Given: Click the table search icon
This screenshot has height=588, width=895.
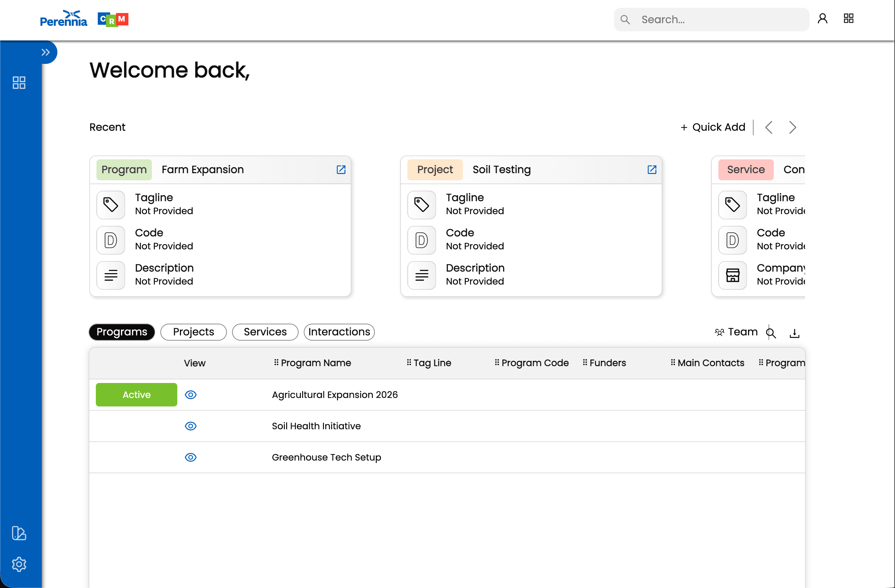Looking at the screenshot, I should (771, 333).
